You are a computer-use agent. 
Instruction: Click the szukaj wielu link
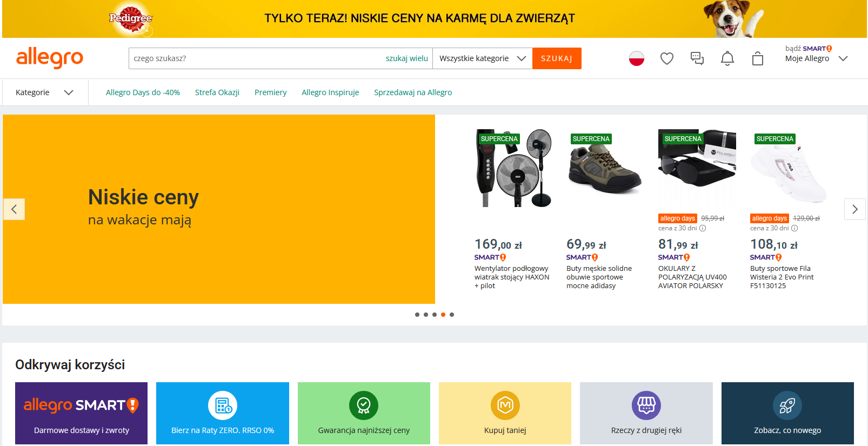pos(407,58)
